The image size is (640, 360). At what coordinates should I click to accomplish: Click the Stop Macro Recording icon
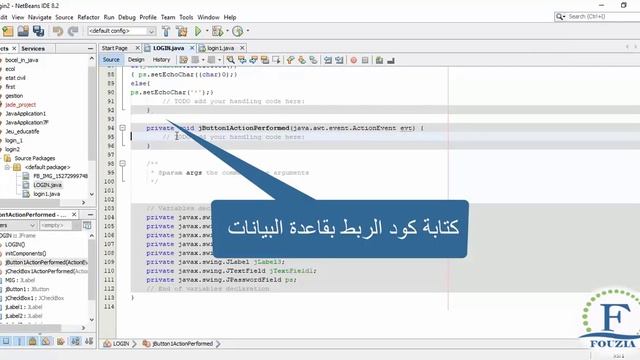[365, 60]
